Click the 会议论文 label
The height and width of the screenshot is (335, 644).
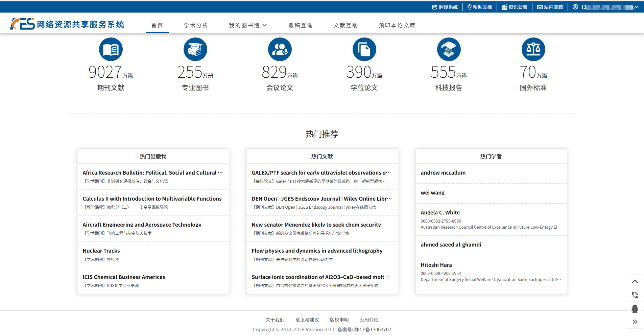click(280, 88)
